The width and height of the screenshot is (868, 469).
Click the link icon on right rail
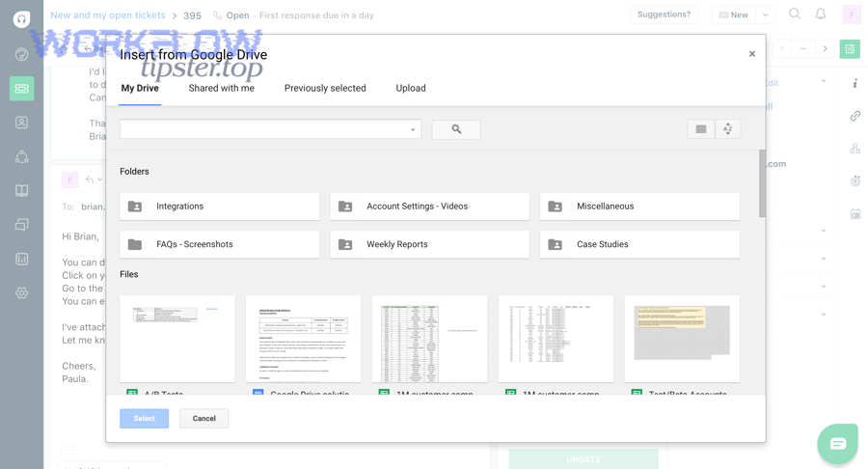[x=855, y=116]
